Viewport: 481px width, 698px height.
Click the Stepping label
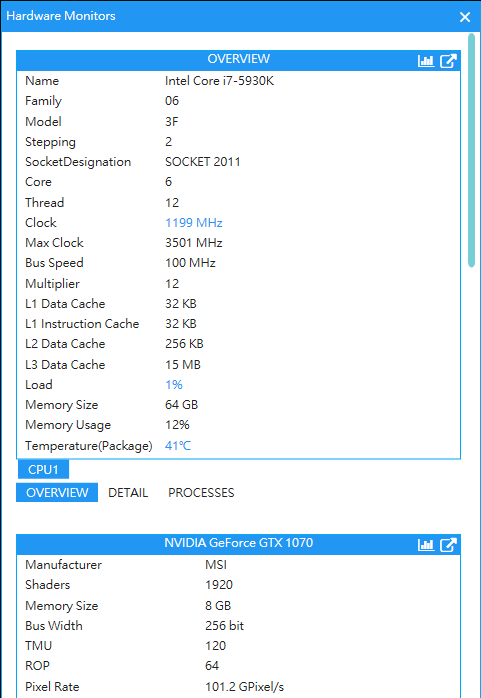51,142
